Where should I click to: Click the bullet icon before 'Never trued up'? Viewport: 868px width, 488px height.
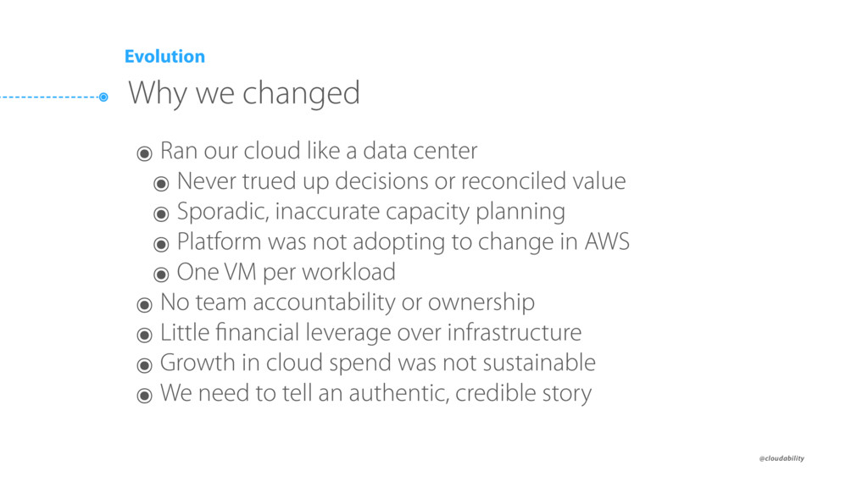coord(161,184)
